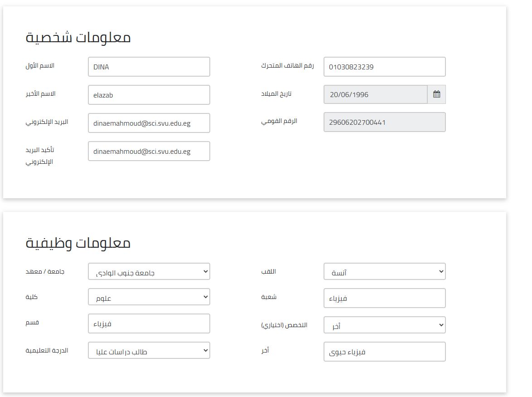The image size is (532, 397).
Task: Open the university dropdown (جامعة / معهد)
Action: (x=149, y=272)
